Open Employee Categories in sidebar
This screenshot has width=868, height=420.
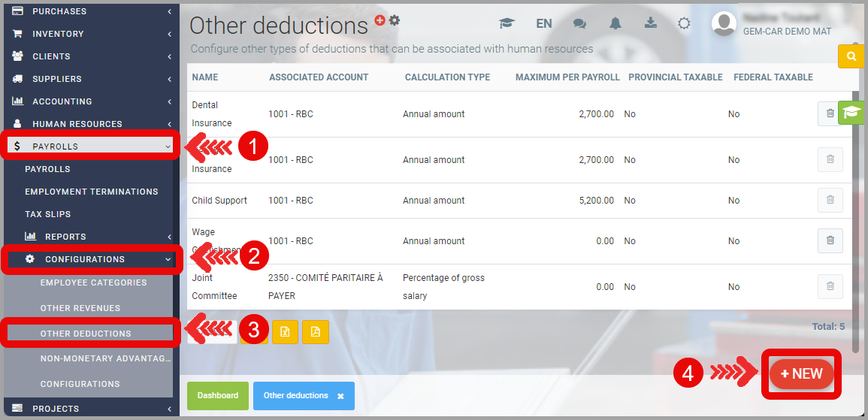point(93,283)
